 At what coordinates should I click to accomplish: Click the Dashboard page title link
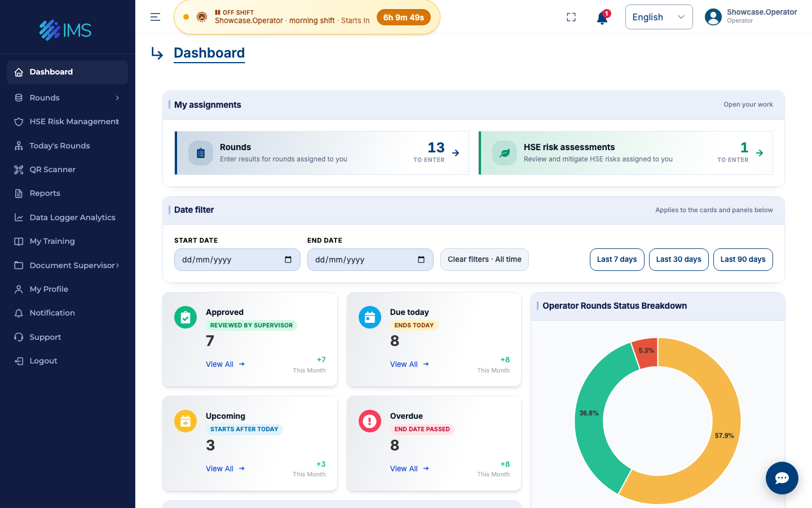point(209,53)
